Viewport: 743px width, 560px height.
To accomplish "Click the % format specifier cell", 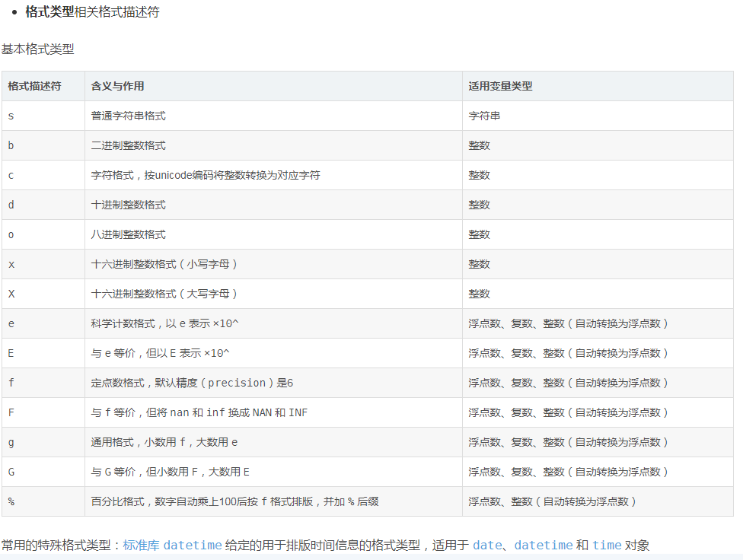I will click(x=11, y=501).
